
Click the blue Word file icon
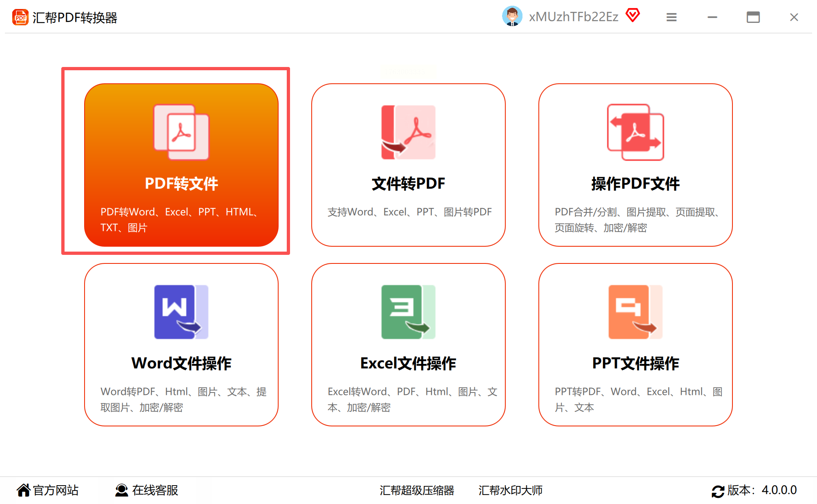[181, 312]
